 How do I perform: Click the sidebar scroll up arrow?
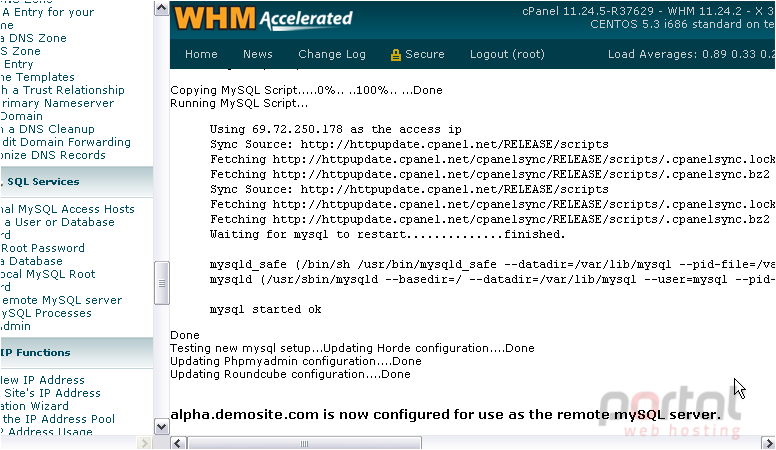tap(161, 8)
